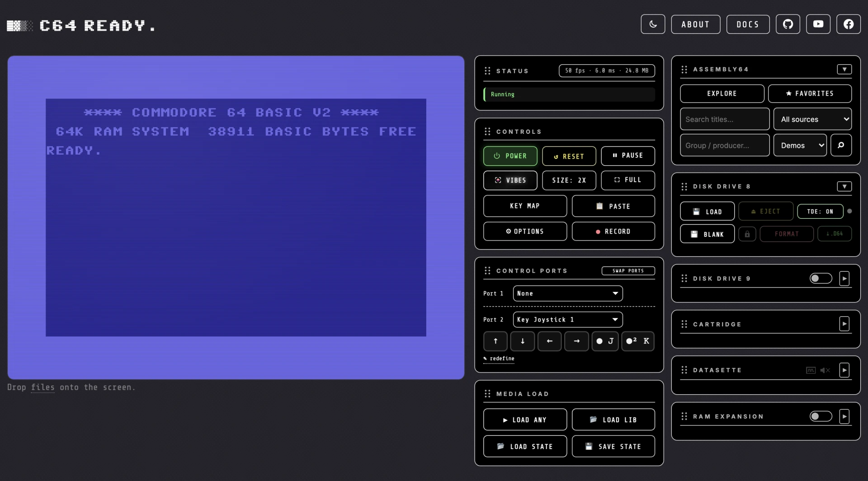Toggle the RAM Expansion switch
Image resolution: width=868 pixels, height=481 pixels.
point(821,416)
